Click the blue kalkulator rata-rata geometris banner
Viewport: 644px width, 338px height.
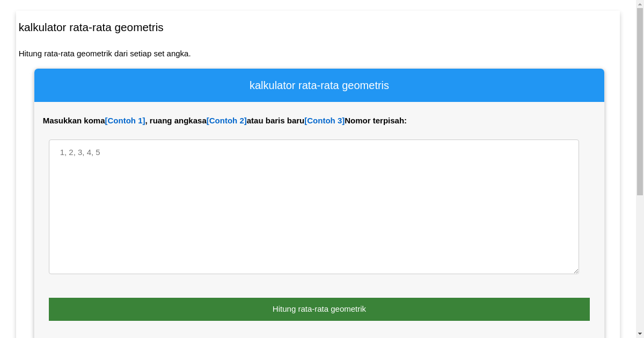click(319, 85)
